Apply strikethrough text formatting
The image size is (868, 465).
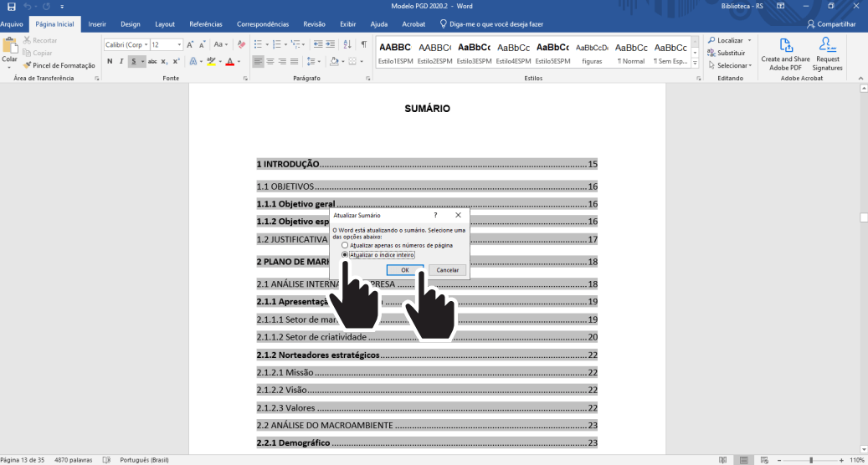[152, 61]
